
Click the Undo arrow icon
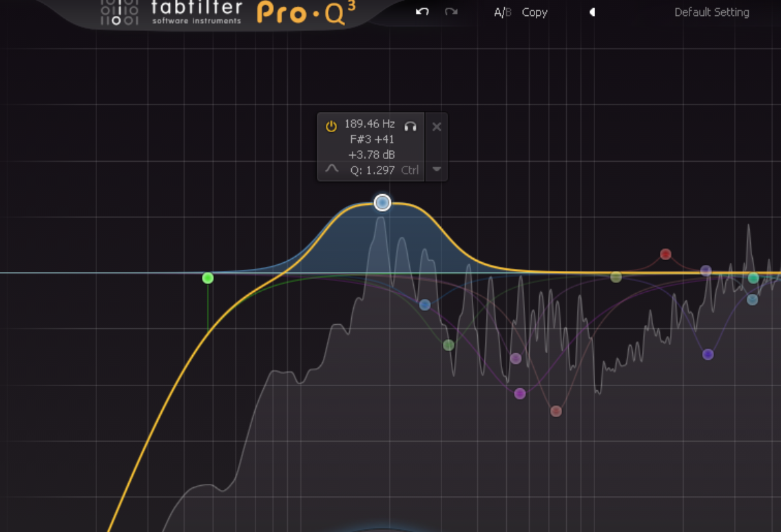[422, 12]
